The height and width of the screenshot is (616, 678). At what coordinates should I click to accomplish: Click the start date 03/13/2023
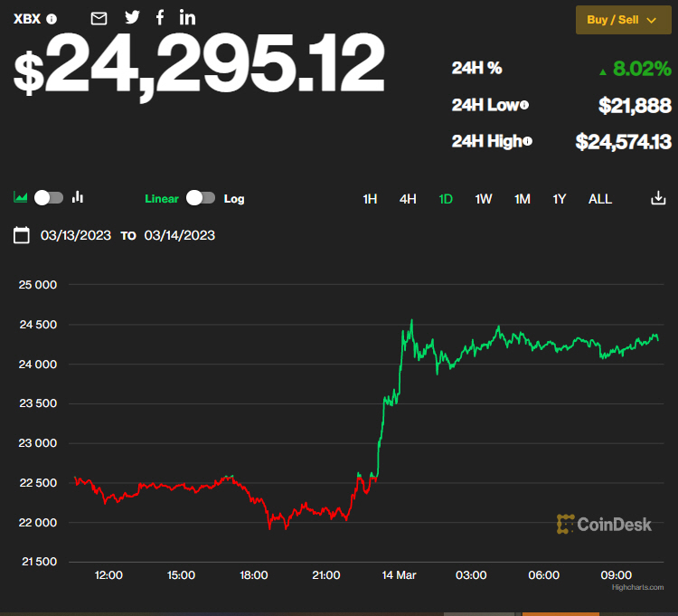(x=76, y=235)
